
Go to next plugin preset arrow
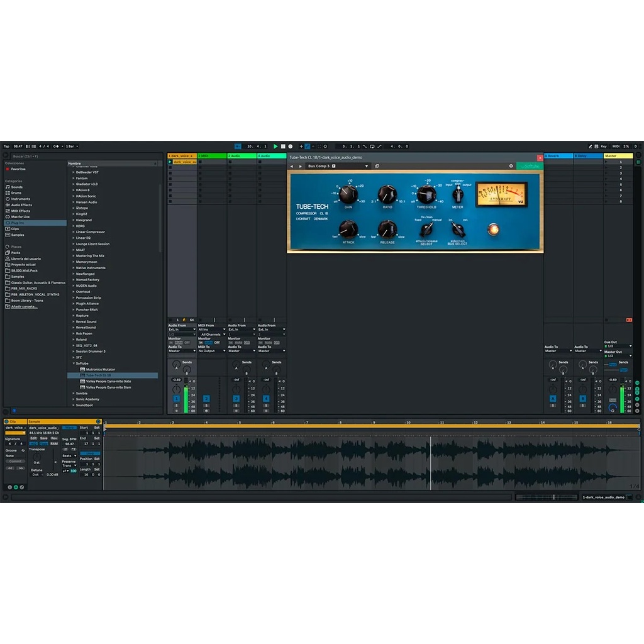click(300, 166)
